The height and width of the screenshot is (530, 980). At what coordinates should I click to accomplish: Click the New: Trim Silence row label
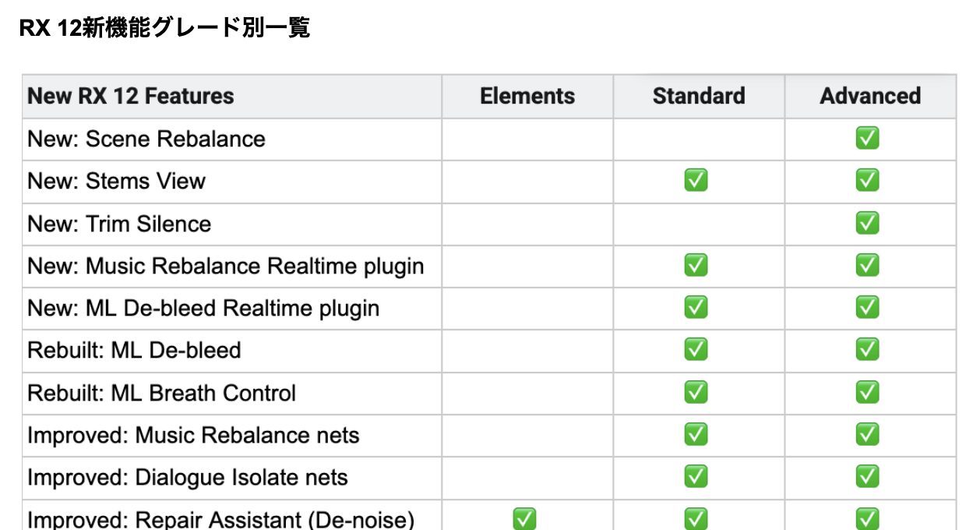click(x=119, y=224)
